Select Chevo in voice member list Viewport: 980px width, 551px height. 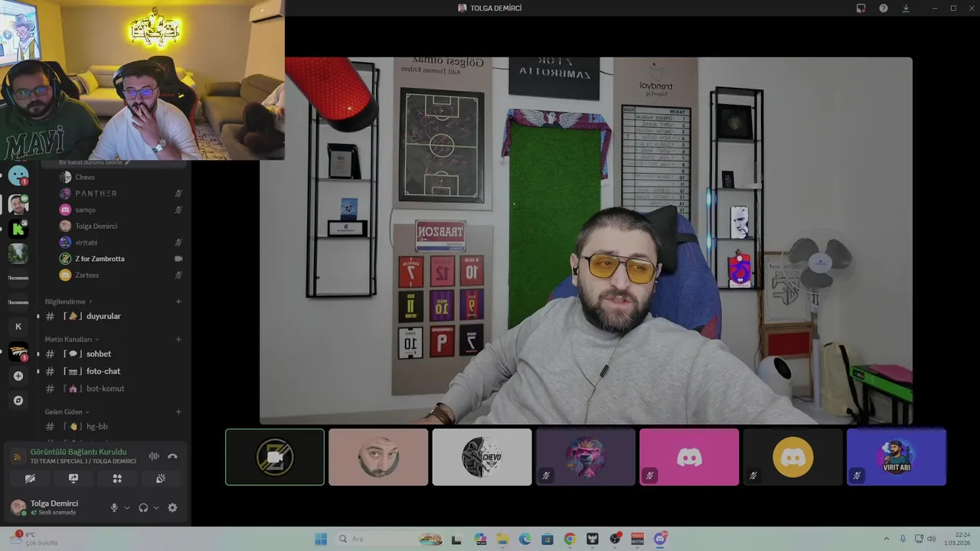pos(120,178)
